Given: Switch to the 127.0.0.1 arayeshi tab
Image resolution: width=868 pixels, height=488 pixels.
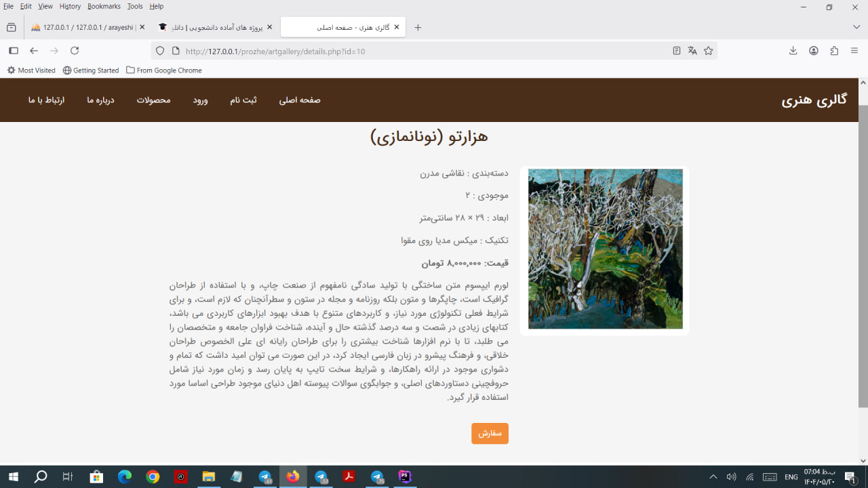Looking at the screenshot, I should pos(85,27).
